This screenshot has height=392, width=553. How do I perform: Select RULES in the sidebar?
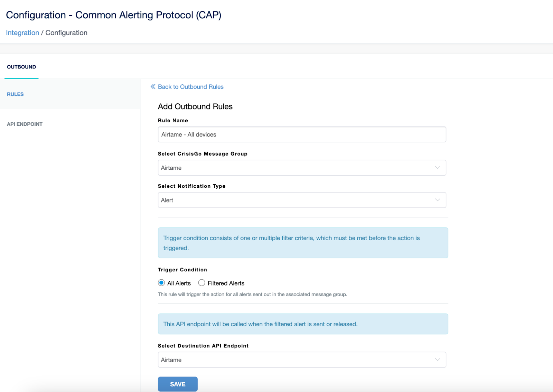pyautogui.click(x=15, y=94)
